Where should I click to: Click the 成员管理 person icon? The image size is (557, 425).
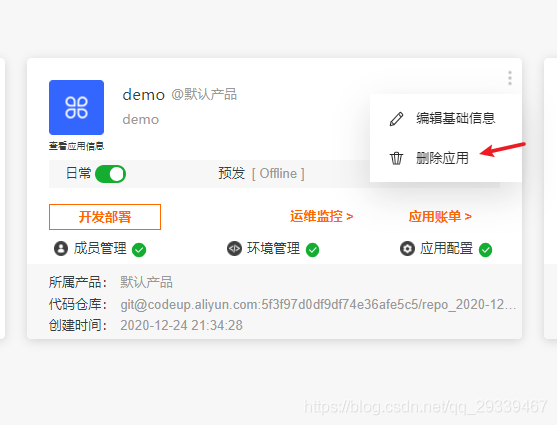click(x=61, y=248)
